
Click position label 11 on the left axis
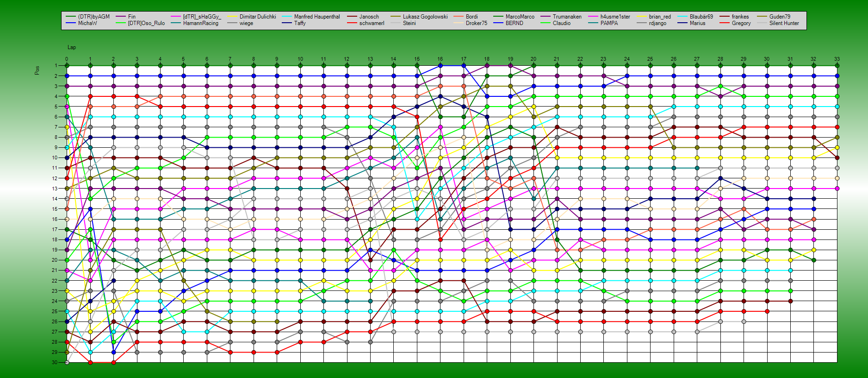[55, 168]
